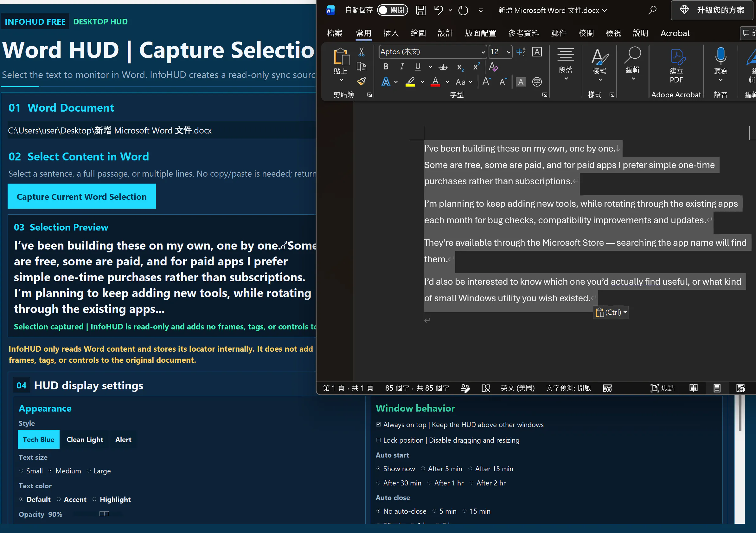Select After 1 hr auto start
This screenshot has width=756, height=533.
pyautogui.click(x=429, y=483)
